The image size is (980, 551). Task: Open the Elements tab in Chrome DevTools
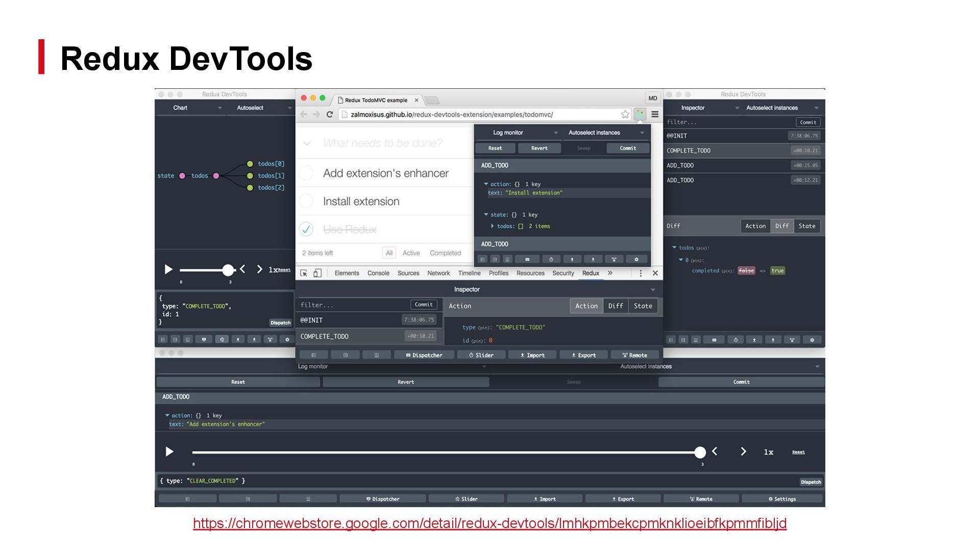347,273
